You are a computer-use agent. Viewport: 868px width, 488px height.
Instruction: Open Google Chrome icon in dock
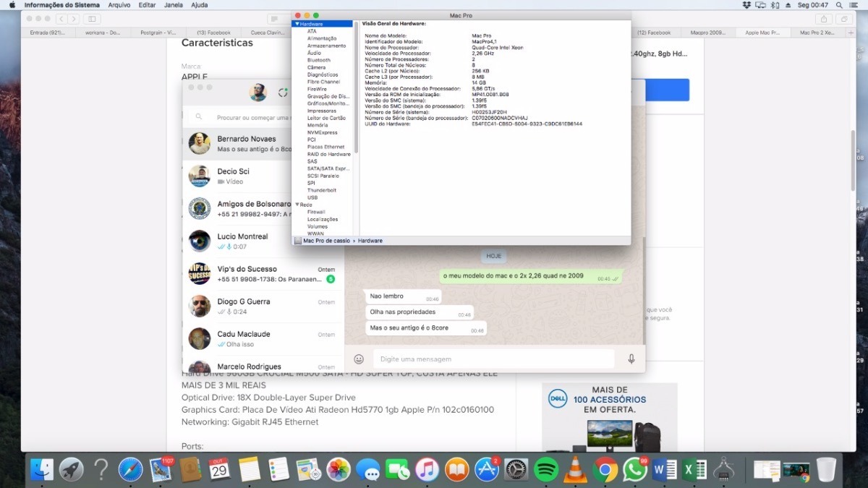pos(605,470)
